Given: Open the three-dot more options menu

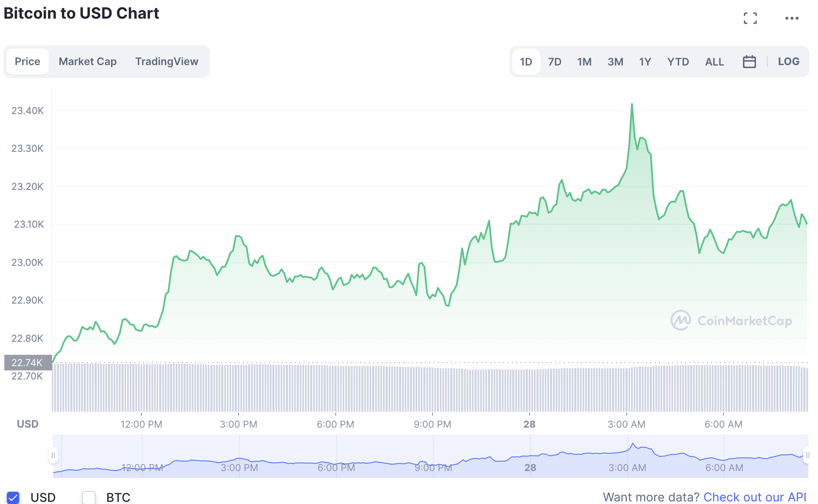Looking at the screenshot, I should pos(792,18).
